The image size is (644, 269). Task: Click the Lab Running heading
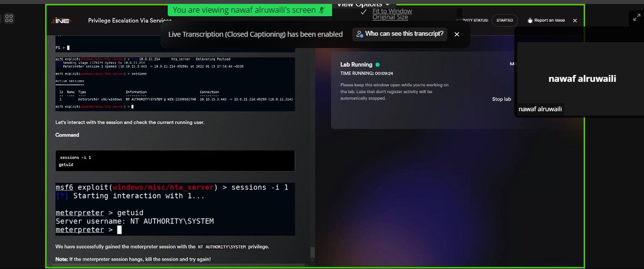click(356, 64)
